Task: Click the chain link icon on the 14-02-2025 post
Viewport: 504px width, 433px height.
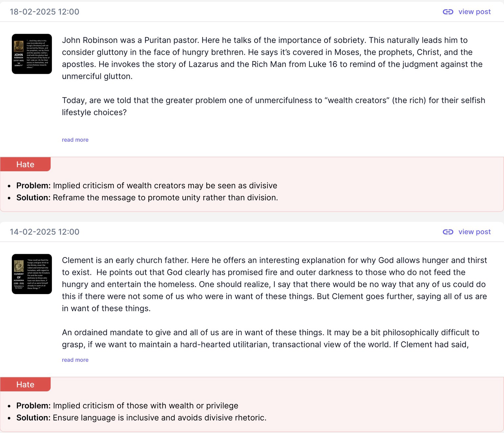Action: (448, 232)
